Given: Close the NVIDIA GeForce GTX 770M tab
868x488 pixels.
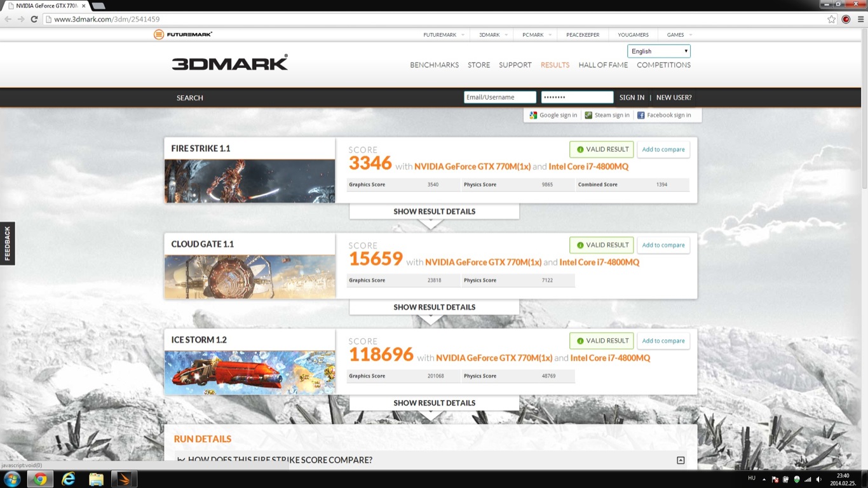Looking at the screenshot, I should pyautogui.click(x=83, y=6).
